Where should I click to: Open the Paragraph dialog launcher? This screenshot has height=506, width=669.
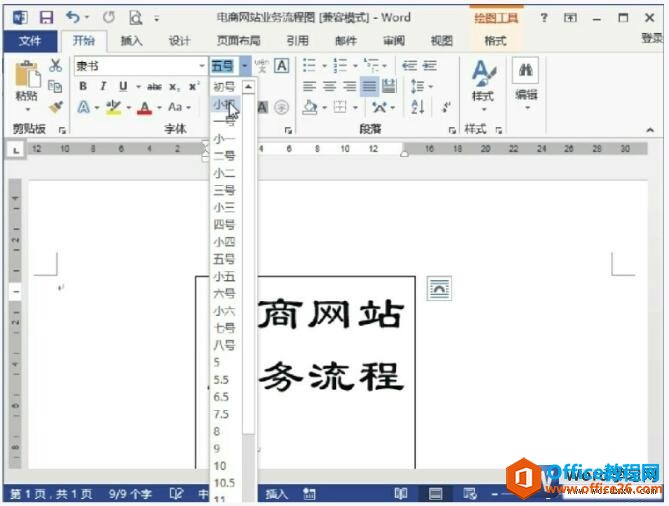tap(452, 130)
